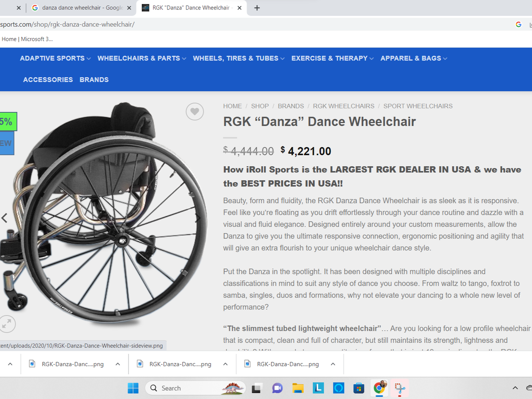The image size is (532, 399).
Task: Open the Accessories menu item
Action: point(48,80)
